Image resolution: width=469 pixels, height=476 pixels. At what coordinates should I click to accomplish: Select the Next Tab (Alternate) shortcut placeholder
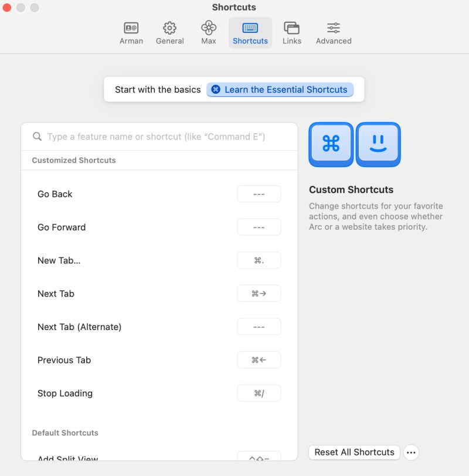(x=259, y=327)
